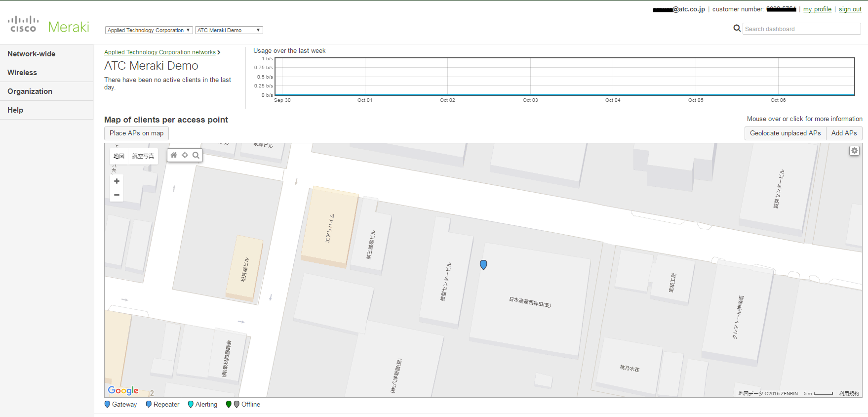
Task: Click Place APs on map button
Action: pyautogui.click(x=137, y=133)
